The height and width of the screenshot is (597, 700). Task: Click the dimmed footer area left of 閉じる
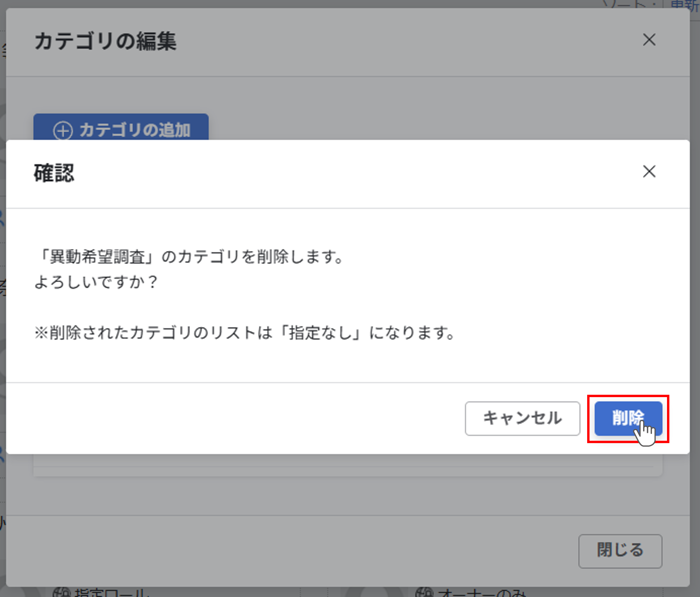tap(290, 551)
